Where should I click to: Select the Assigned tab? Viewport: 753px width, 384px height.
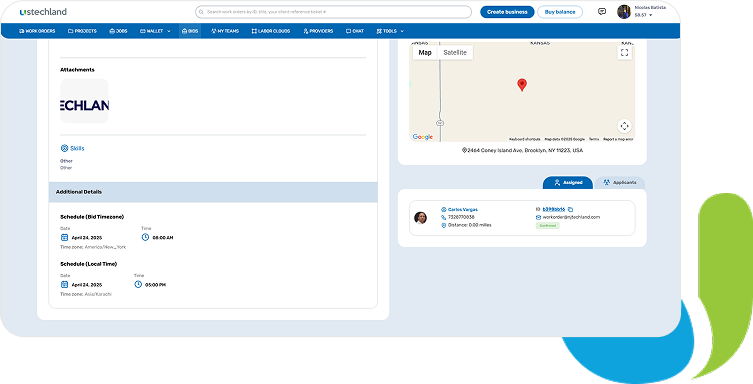(568, 182)
